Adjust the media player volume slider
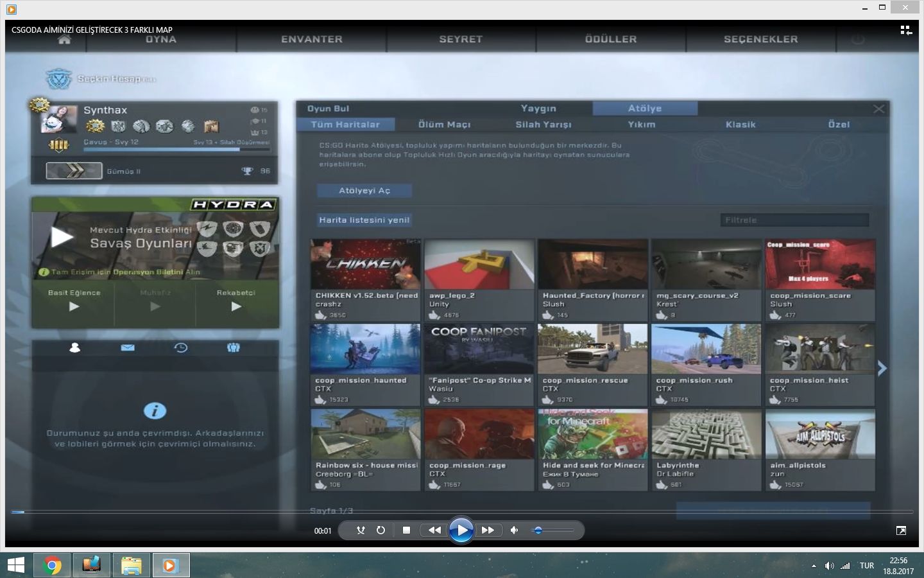Image resolution: width=924 pixels, height=578 pixels. pyautogui.click(x=552, y=530)
